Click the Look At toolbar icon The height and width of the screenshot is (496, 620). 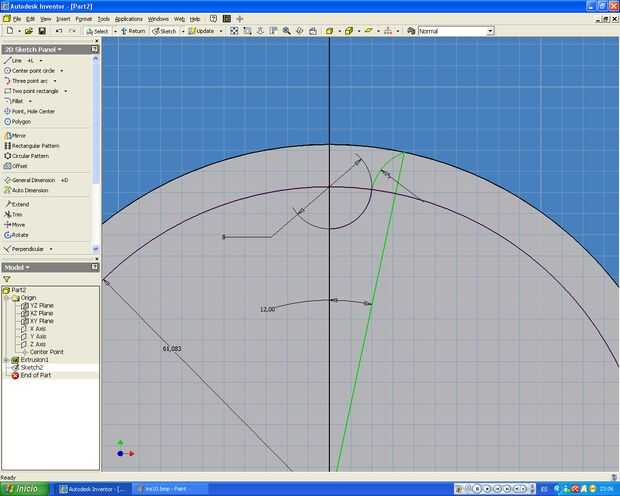[x=312, y=31]
